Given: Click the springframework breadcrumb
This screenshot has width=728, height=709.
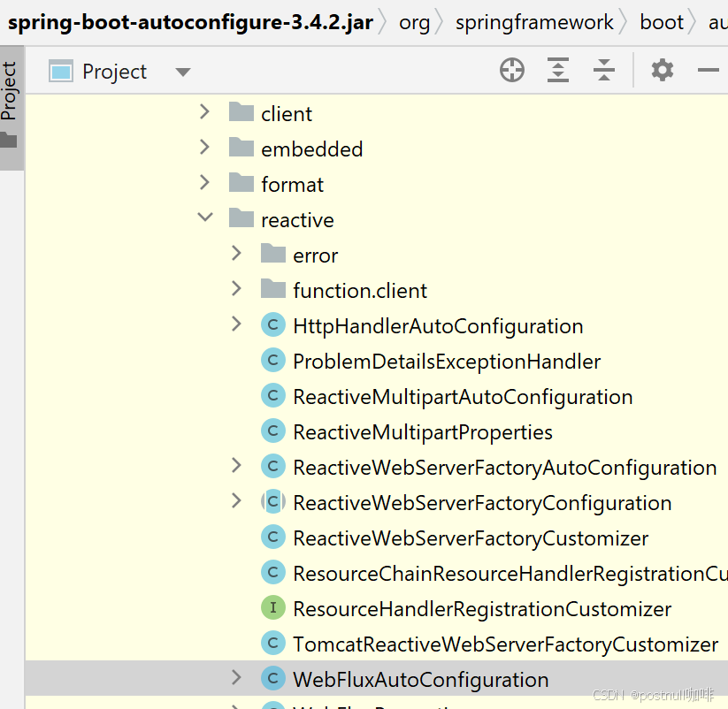Looking at the screenshot, I should tap(534, 22).
